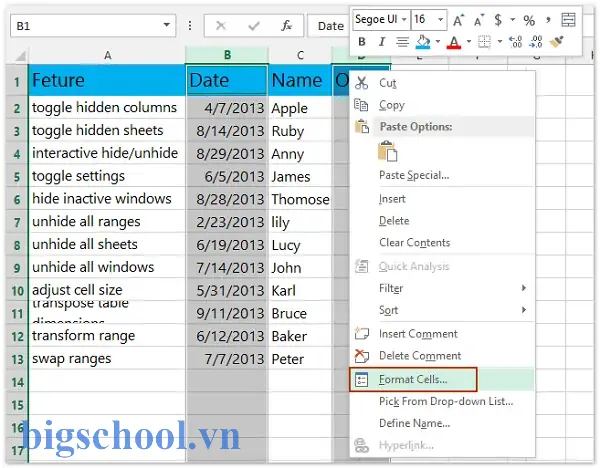Click the date cell 8/14/2013
The image size is (600, 468).
pyautogui.click(x=227, y=130)
